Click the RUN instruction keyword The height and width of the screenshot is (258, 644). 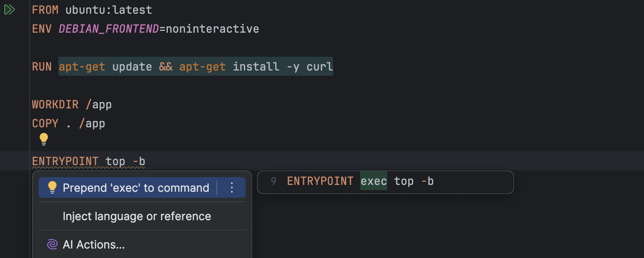pos(42,67)
